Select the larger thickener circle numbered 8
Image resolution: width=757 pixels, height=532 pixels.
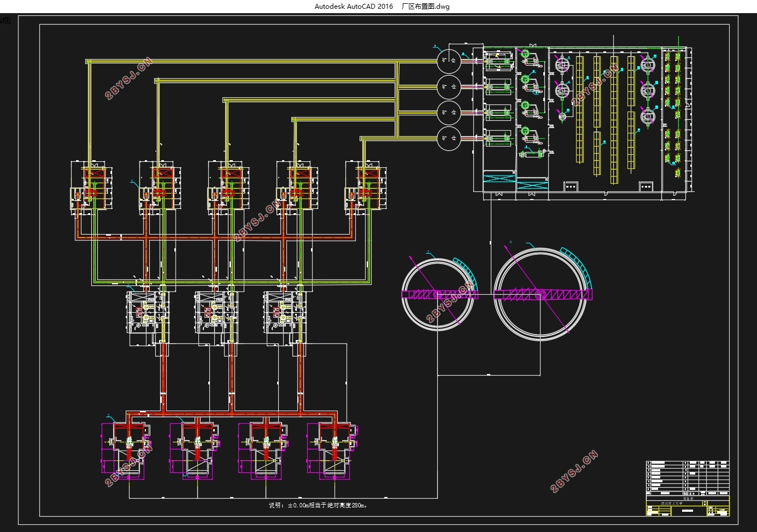[540, 294]
